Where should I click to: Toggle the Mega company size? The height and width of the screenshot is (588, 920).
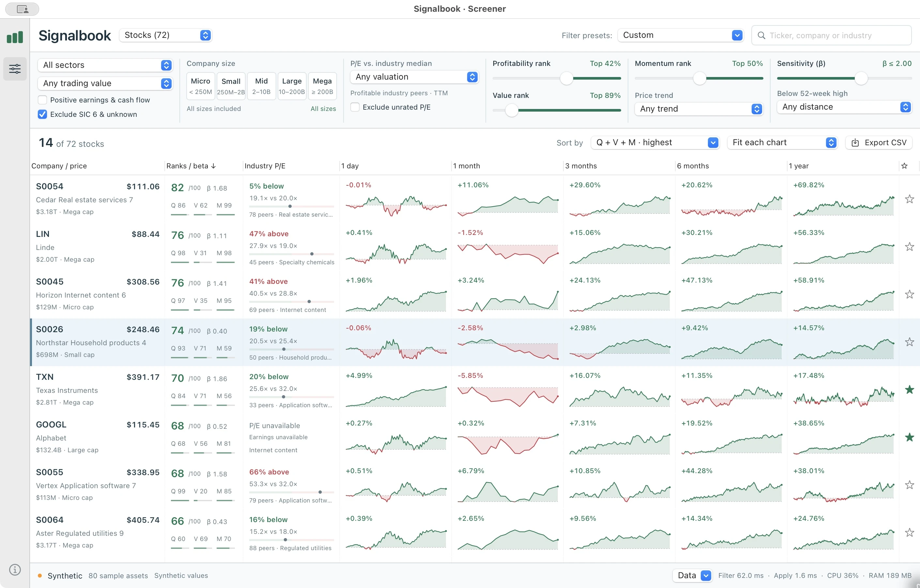[x=322, y=86]
